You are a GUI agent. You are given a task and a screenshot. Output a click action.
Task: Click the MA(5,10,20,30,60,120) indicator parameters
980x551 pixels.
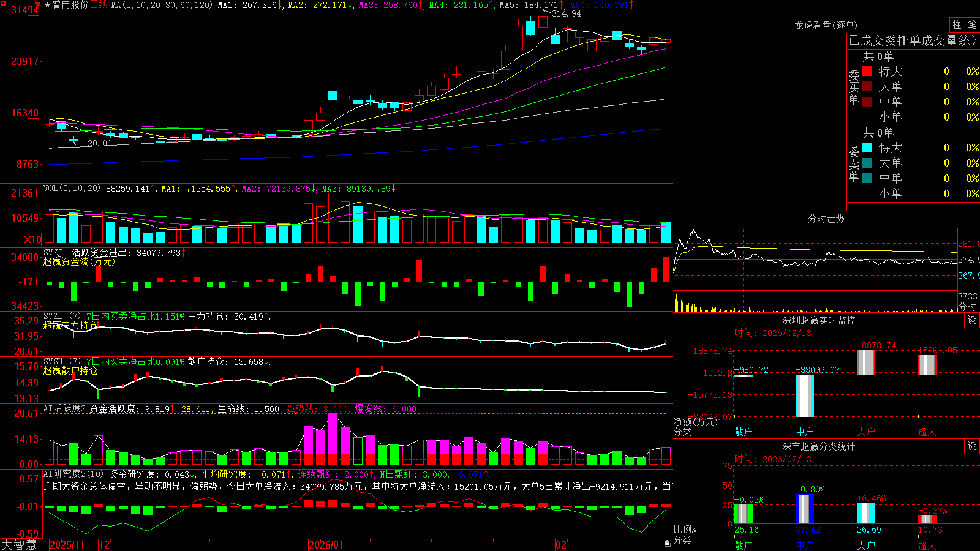click(x=162, y=5)
